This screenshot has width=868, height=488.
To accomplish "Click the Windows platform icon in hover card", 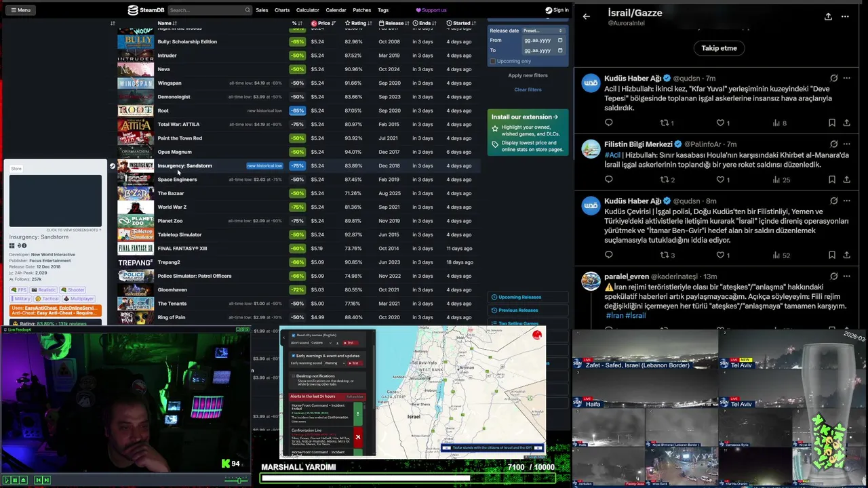I will (13, 246).
